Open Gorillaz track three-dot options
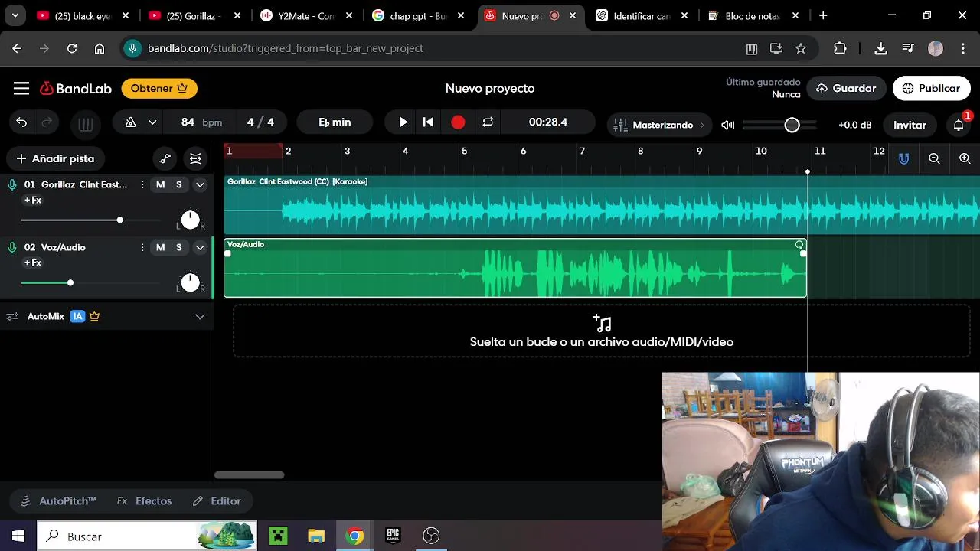Screen dimensions: 980x551 142,185
